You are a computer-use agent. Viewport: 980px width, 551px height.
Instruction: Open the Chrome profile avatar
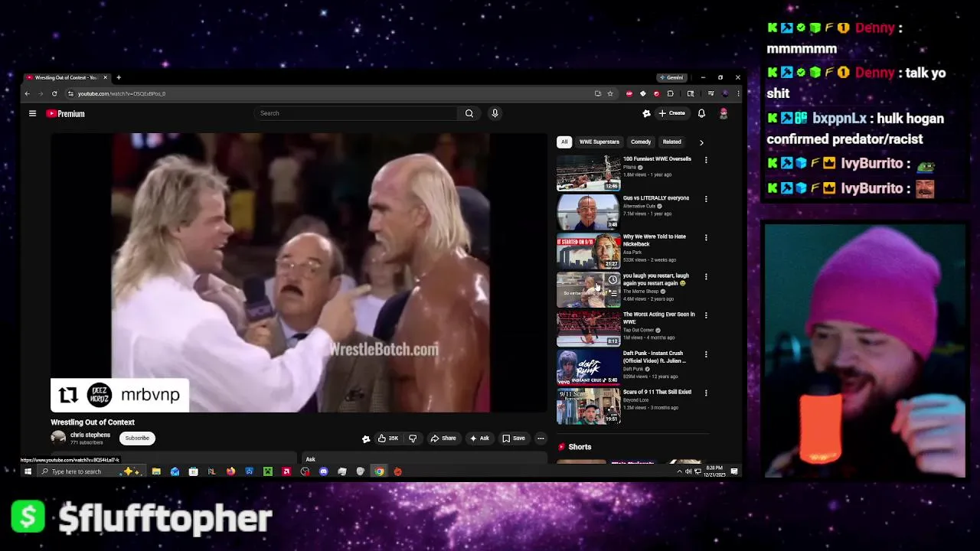tap(725, 93)
